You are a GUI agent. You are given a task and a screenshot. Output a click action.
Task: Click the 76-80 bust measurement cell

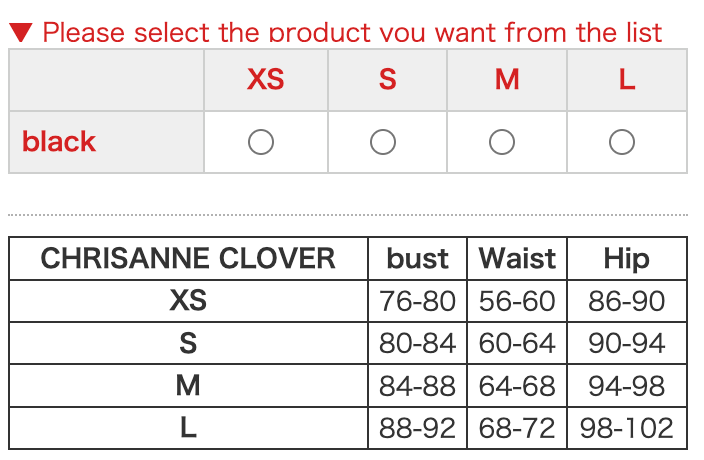[x=418, y=301]
